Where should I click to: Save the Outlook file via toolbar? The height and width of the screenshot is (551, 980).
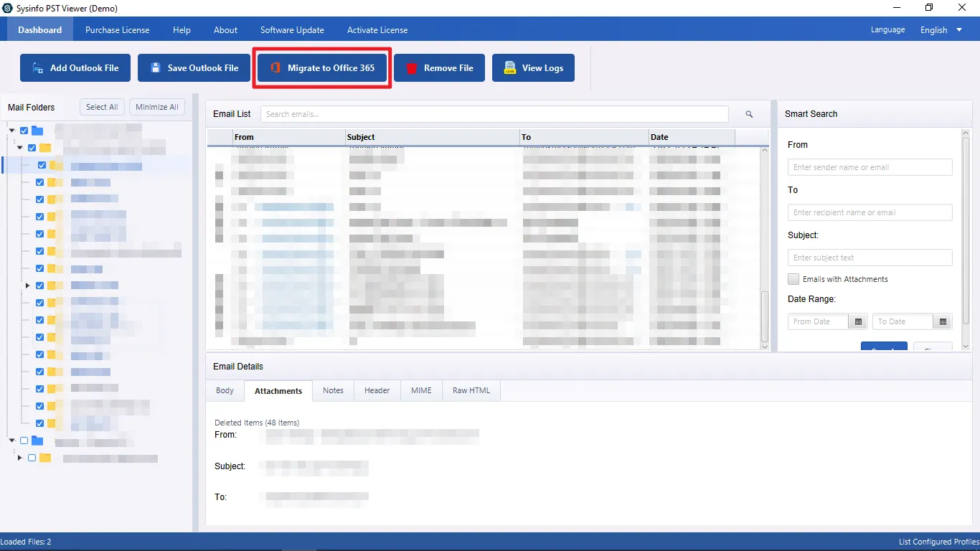(192, 68)
